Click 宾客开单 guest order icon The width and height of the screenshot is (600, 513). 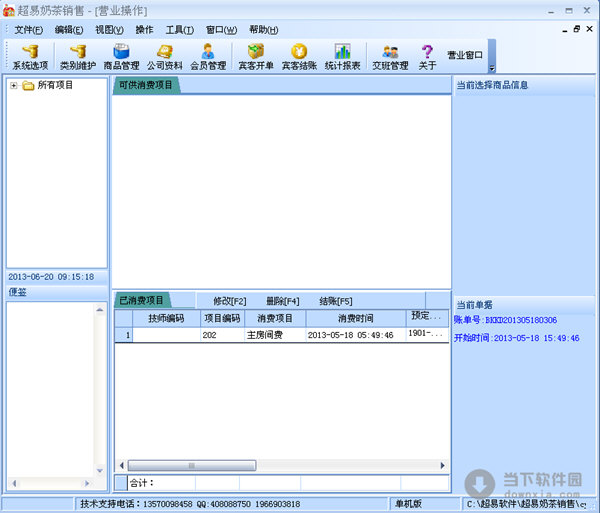tap(256, 57)
